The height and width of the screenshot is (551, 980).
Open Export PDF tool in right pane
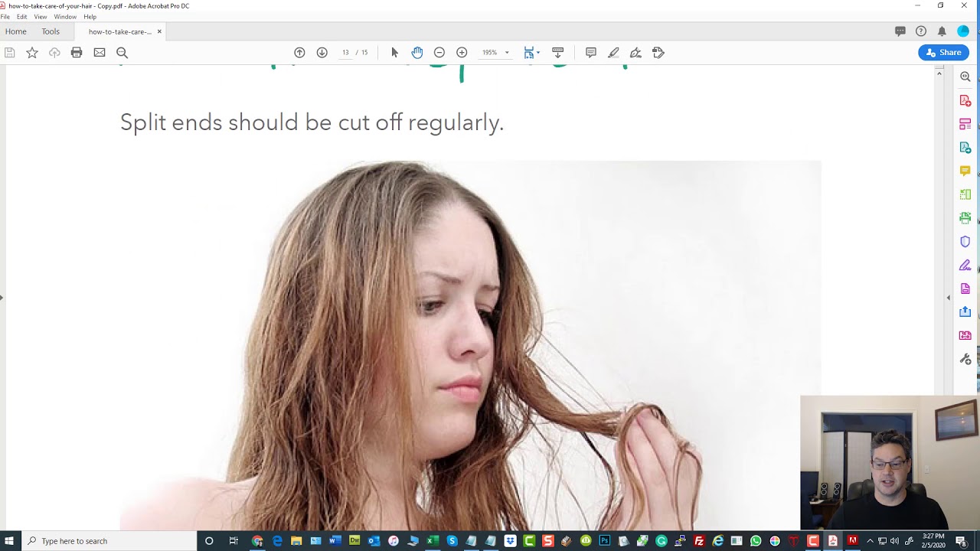tap(965, 147)
